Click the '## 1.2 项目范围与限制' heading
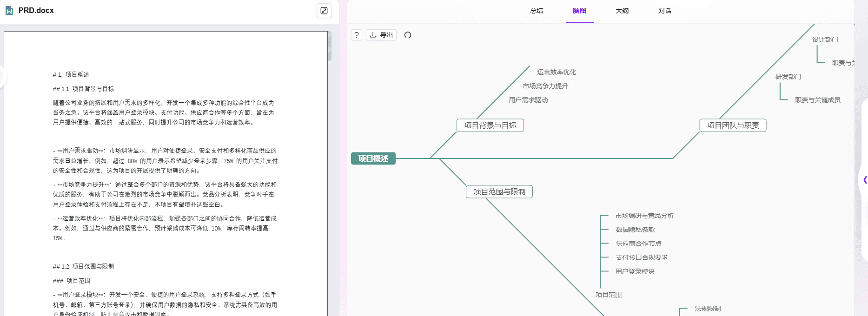The height and width of the screenshot is (316, 868). coord(83,266)
